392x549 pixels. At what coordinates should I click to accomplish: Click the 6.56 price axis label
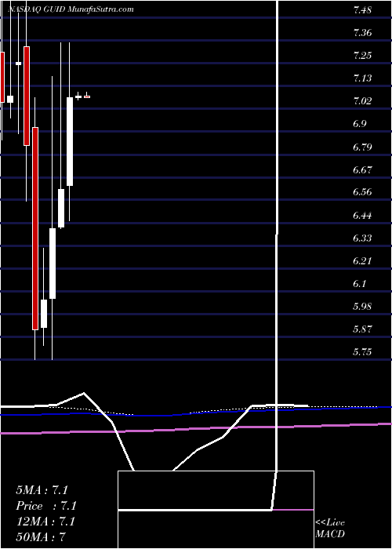click(x=362, y=192)
